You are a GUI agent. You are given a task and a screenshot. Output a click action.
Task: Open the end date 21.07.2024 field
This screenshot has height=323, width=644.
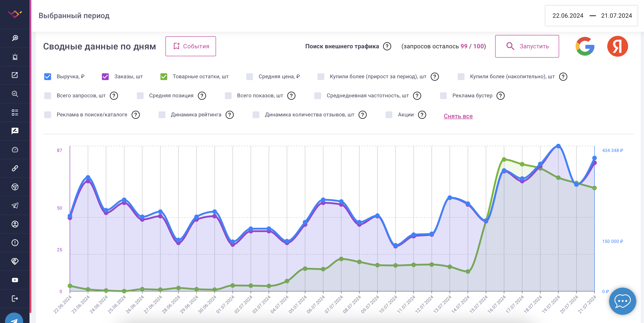tap(617, 16)
